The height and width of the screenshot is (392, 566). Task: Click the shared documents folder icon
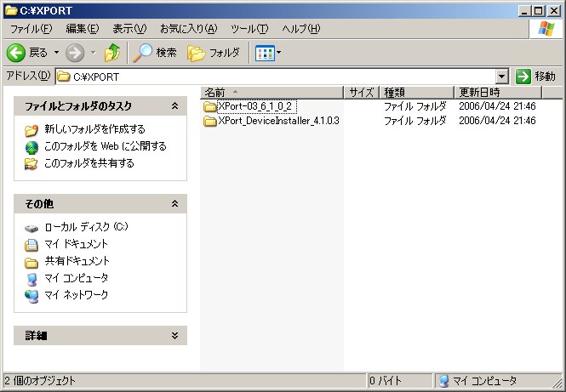[31, 263]
